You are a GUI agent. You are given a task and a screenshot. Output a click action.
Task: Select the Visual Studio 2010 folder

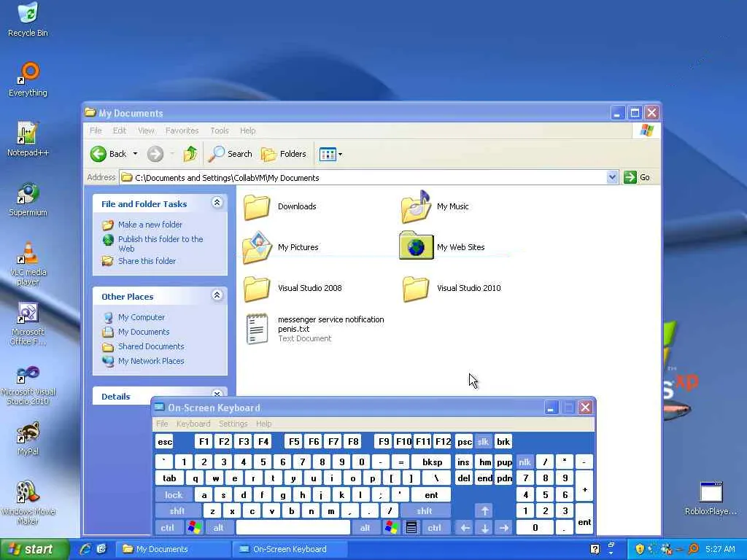[x=451, y=288]
